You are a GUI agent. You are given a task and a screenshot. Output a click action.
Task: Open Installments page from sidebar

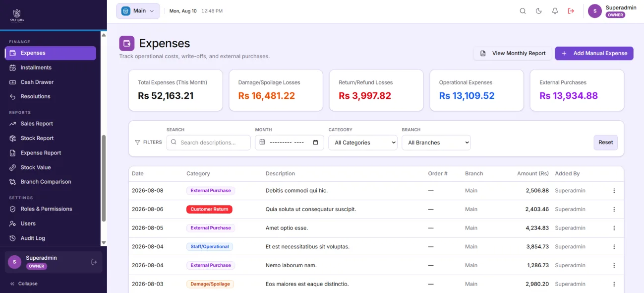point(51,68)
